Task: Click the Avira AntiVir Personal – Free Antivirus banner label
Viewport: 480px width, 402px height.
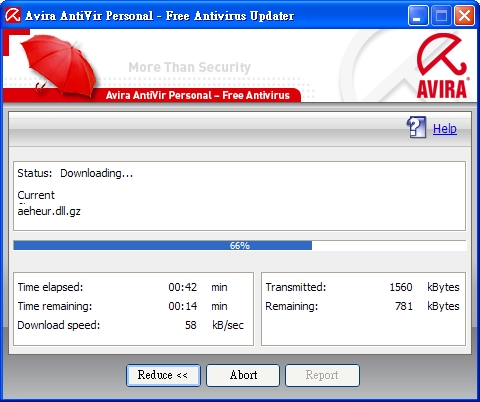Action: (x=198, y=95)
